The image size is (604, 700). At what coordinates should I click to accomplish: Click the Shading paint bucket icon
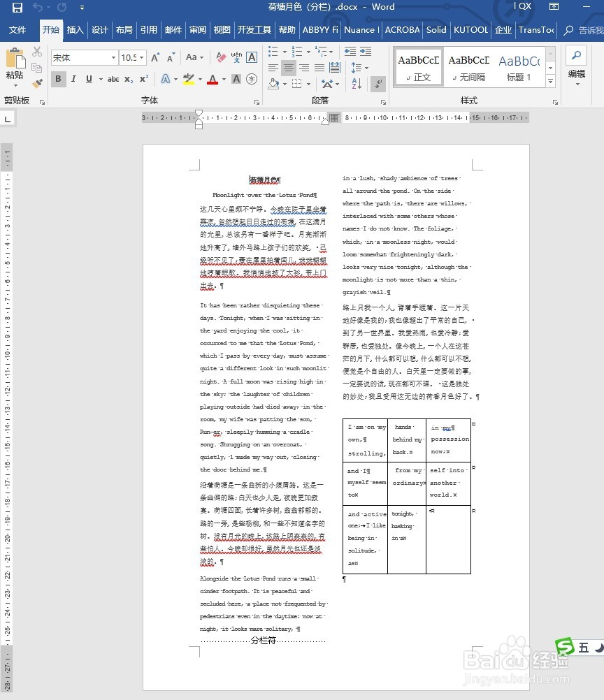(273, 83)
